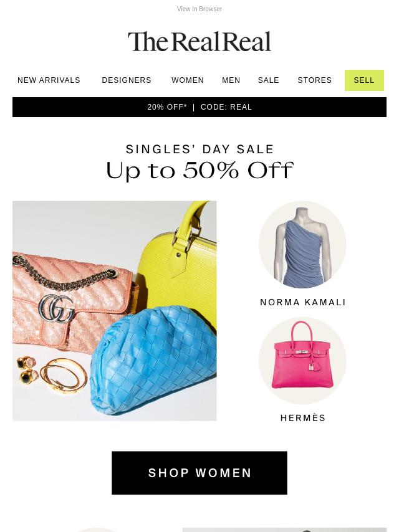Click The RealReal logo
Image resolution: width=399 pixels, height=532 pixels.
coord(199,41)
